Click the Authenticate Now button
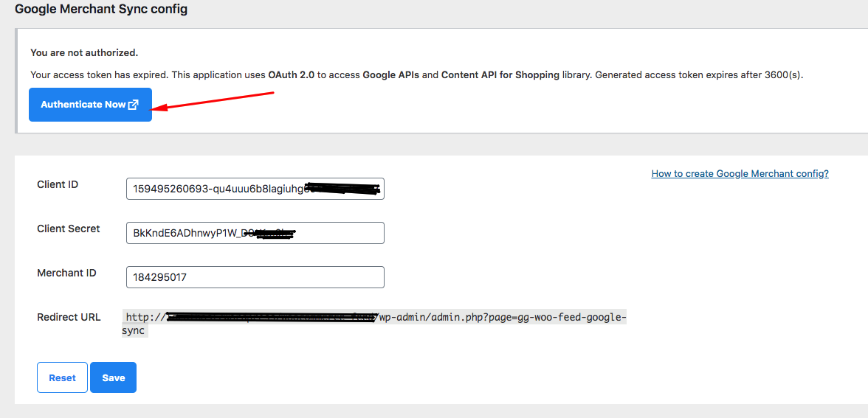868x418 pixels. pos(90,105)
